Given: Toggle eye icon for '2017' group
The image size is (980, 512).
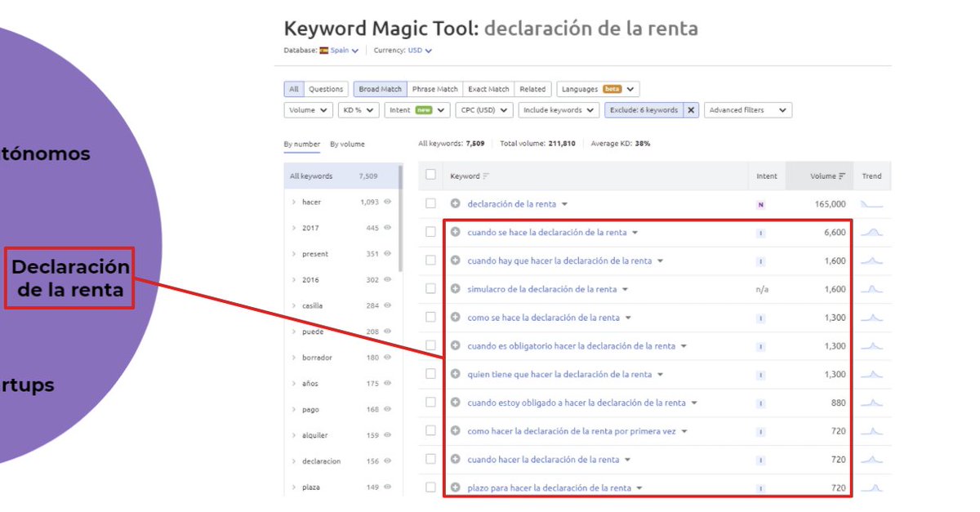Looking at the screenshot, I should [388, 228].
